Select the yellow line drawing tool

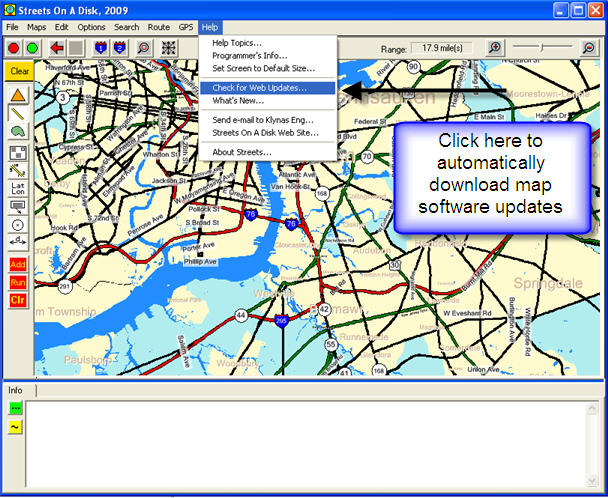click(x=18, y=114)
